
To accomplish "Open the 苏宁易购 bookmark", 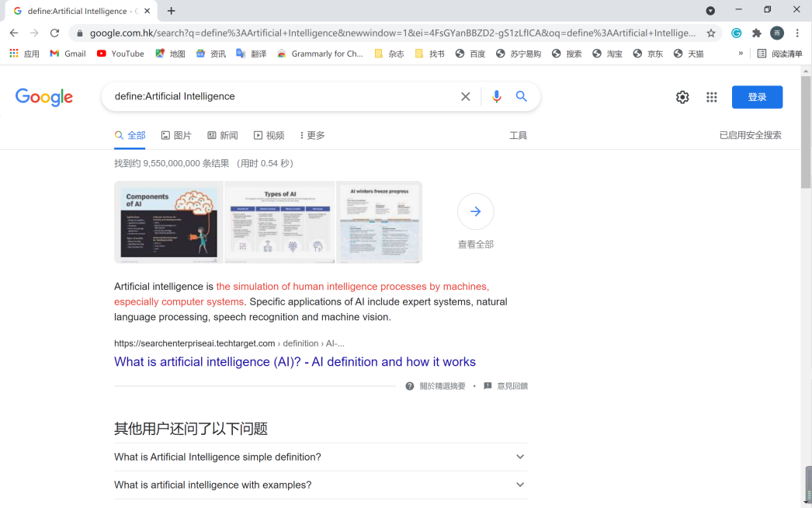I will pyautogui.click(x=519, y=54).
